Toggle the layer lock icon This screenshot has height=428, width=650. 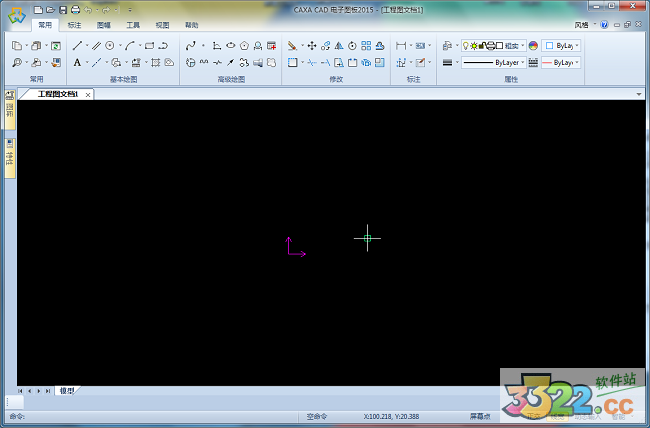(x=481, y=45)
